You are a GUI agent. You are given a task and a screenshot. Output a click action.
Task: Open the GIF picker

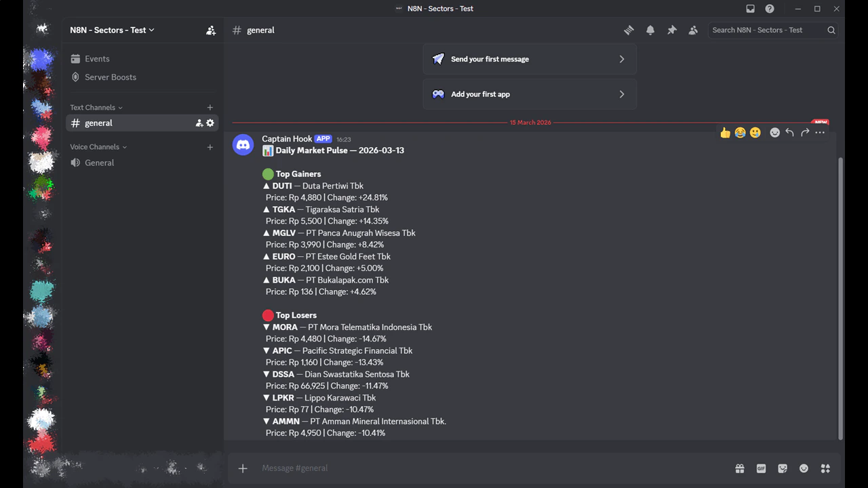[x=761, y=468]
